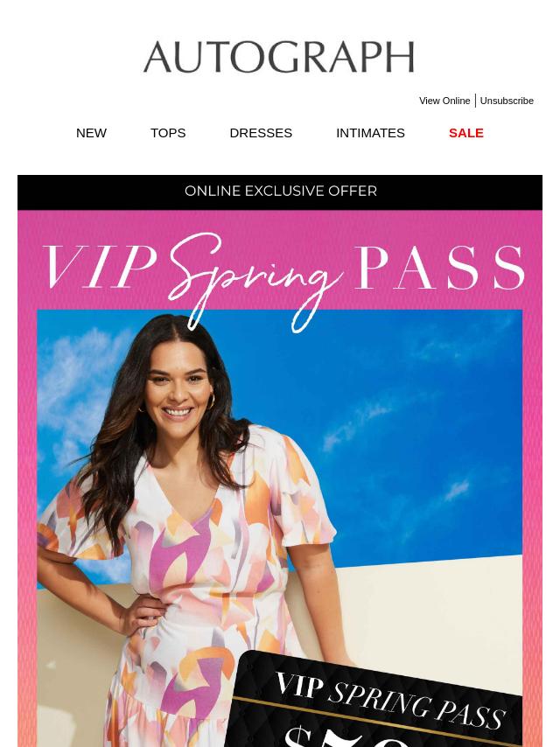Click the AUTOGRAPH logo header
The height and width of the screenshot is (747, 560).
tap(279, 57)
